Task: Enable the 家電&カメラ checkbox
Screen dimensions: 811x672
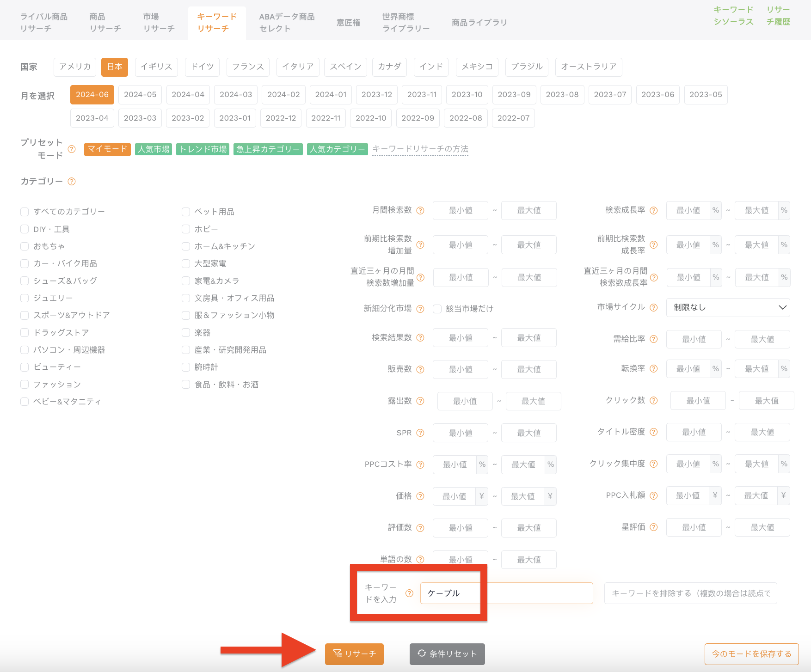Action: 186,281
